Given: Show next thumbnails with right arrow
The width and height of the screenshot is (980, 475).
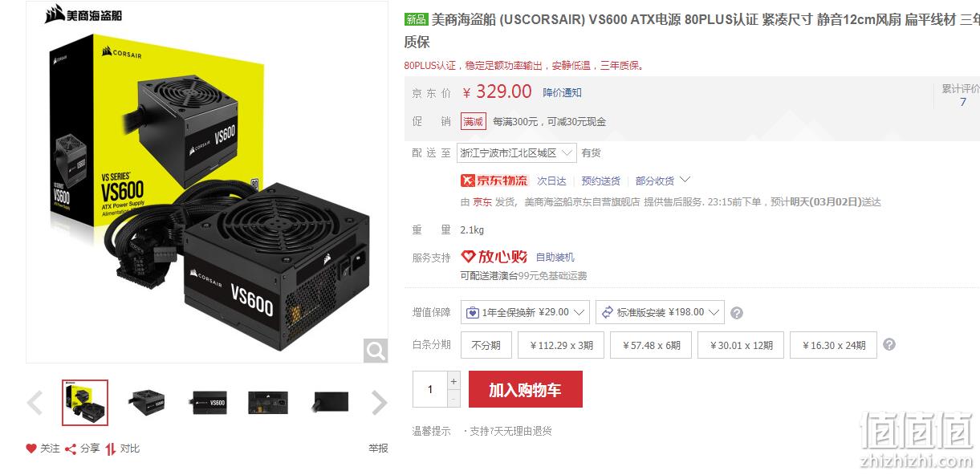Looking at the screenshot, I should pyautogui.click(x=379, y=403).
